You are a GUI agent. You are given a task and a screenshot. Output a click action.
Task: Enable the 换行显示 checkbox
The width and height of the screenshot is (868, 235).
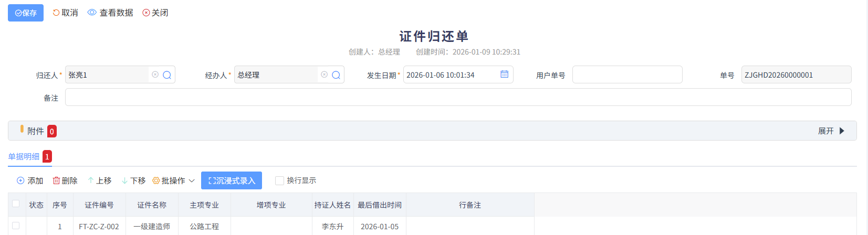point(279,180)
